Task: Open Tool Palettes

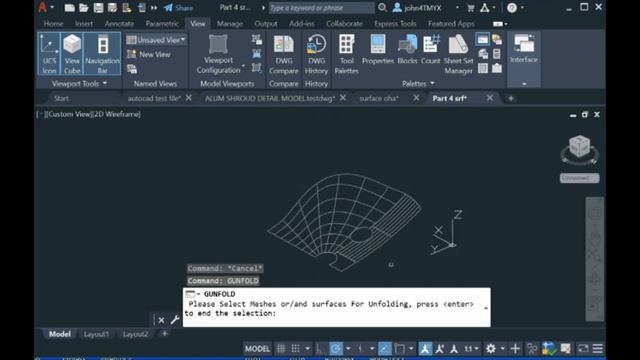Action: (346, 54)
